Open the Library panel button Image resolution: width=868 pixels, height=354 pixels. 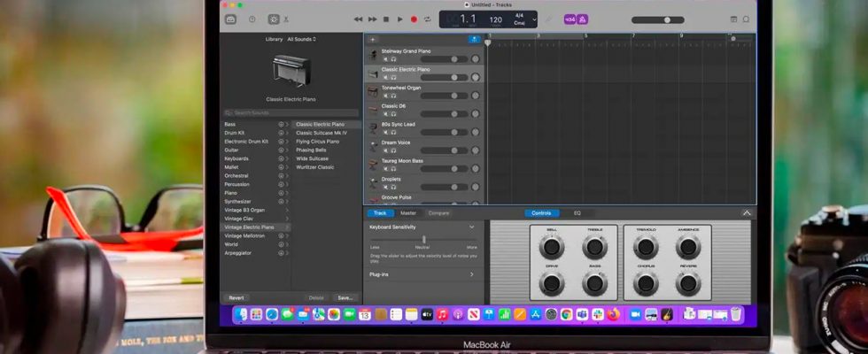[x=231, y=19]
